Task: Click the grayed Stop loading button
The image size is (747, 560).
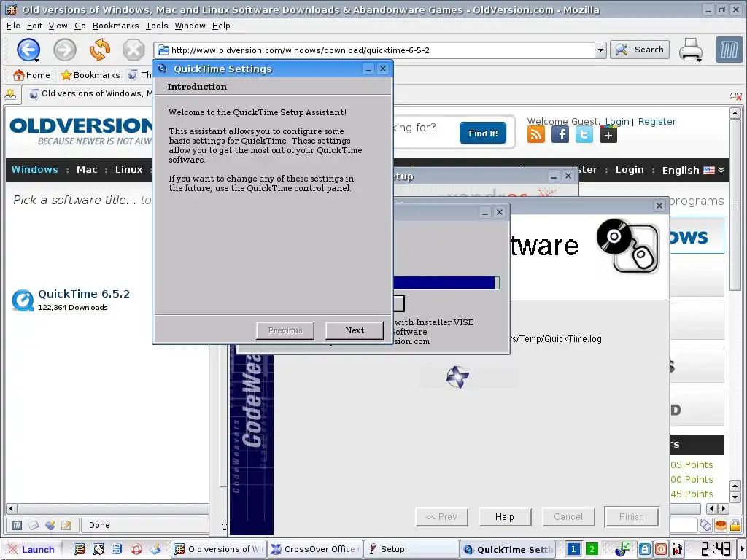Action: (x=133, y=50)
